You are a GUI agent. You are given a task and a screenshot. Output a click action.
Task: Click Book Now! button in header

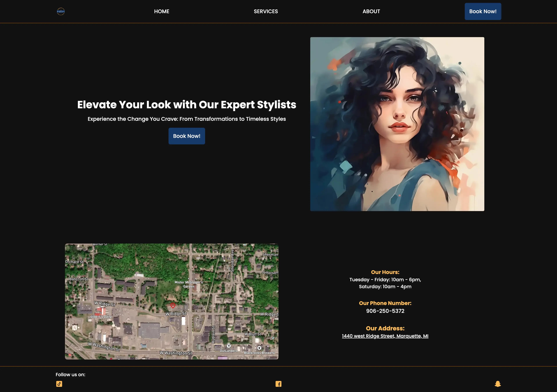click(x=483, y=11)
